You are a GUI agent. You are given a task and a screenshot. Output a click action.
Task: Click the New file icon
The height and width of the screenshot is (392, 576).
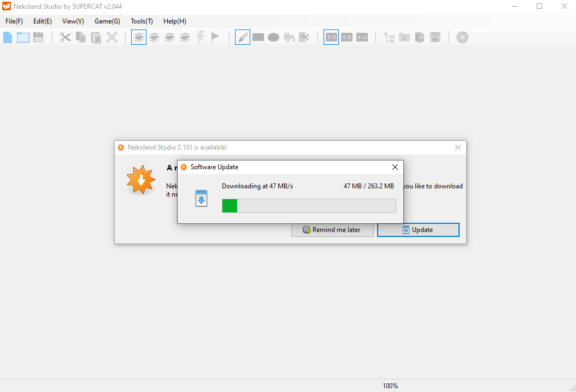click(x=8, y=37)
